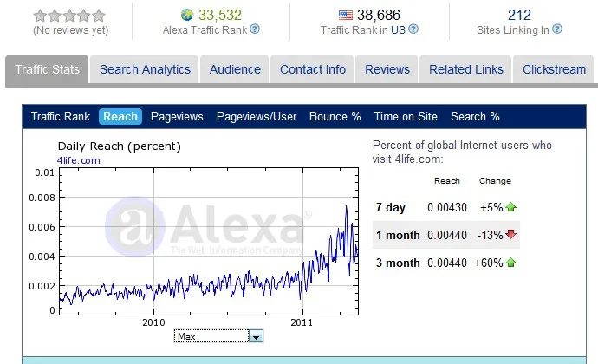Open the Clickstream tab

pos(554,69)
